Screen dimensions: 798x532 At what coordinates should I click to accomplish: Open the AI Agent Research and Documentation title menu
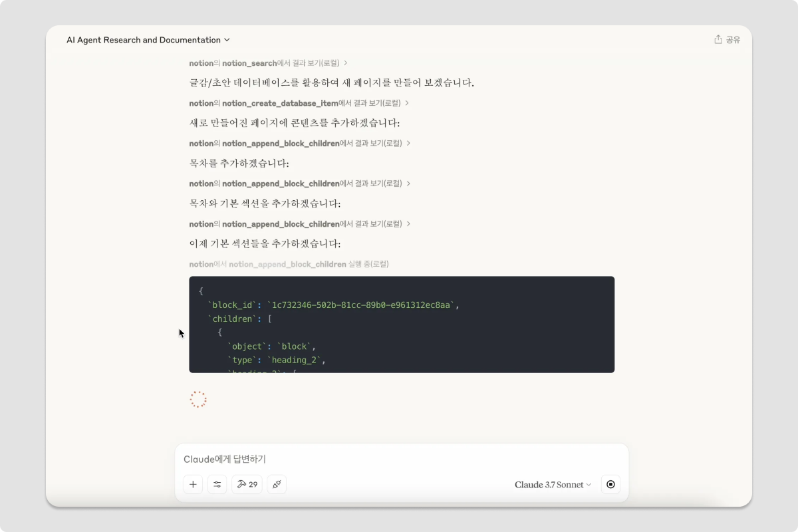(148, 40)
